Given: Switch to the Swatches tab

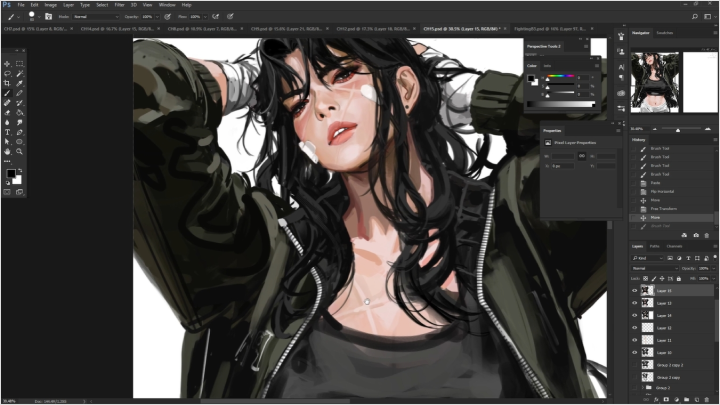Looking at the screenshot, I should coord(664,33).
